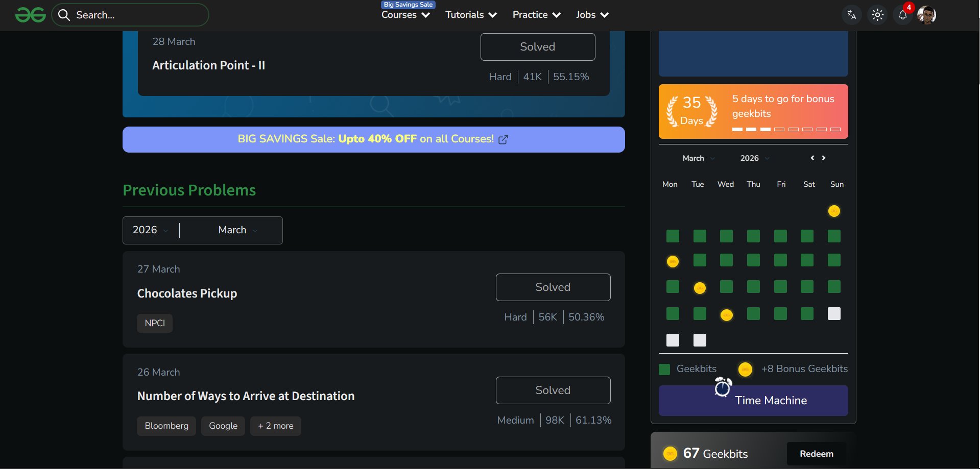Screen dimensions: 980x469
Task: Click the green Geekbits legend square
Action: [664, 369]
